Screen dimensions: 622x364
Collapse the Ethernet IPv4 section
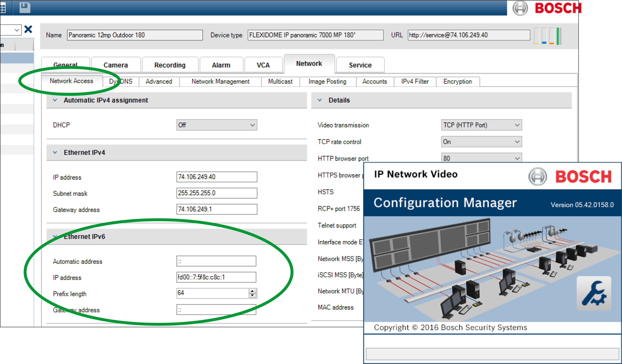pos(55,153)
